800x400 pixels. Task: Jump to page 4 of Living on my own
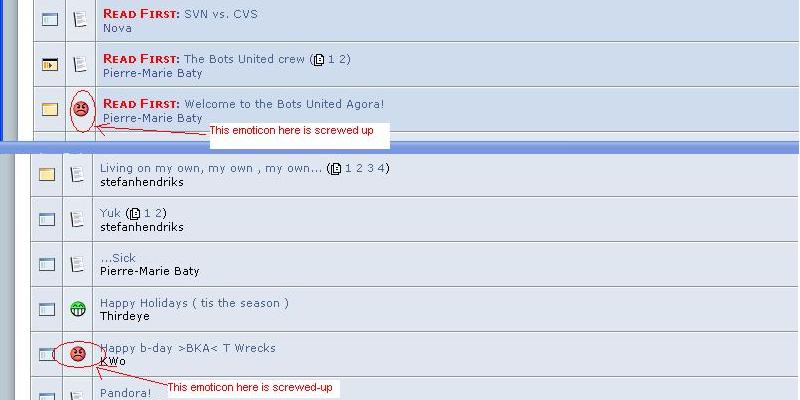[x=382, y=168]
